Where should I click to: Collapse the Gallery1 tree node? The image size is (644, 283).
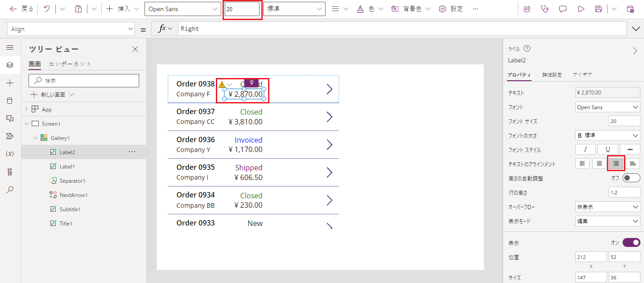(36, 138)
